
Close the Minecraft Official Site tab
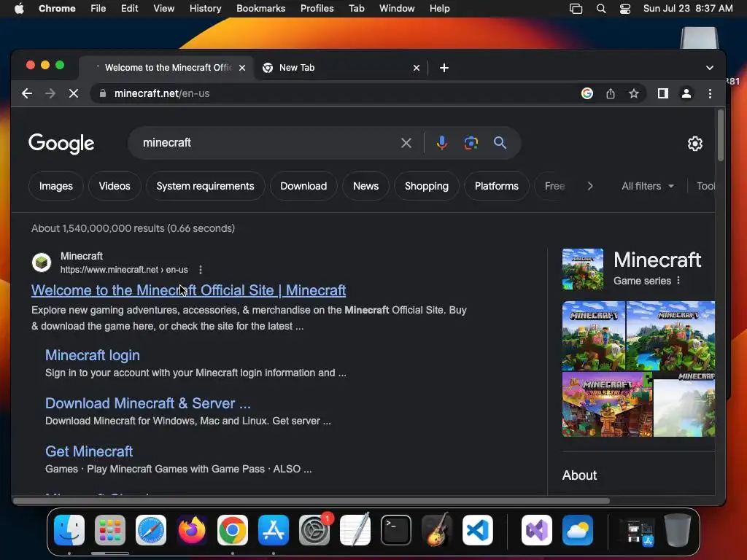[x=242, y=68]
